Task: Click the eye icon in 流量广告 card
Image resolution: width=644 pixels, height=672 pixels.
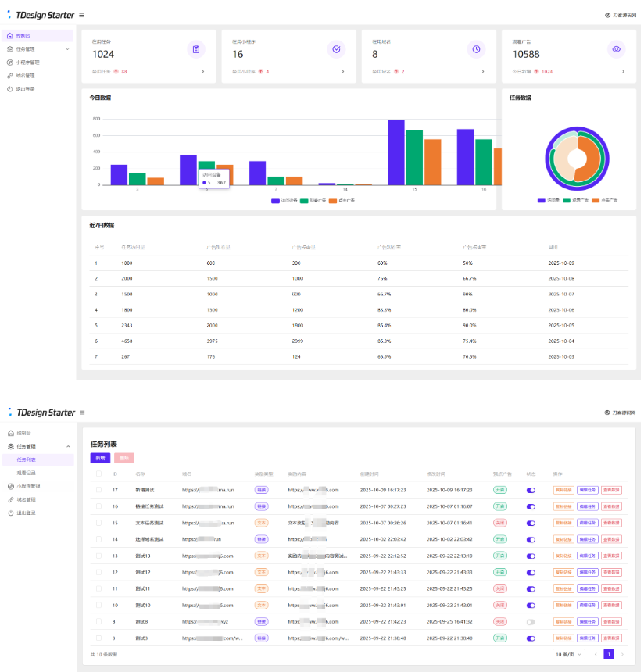Action: 616,49
